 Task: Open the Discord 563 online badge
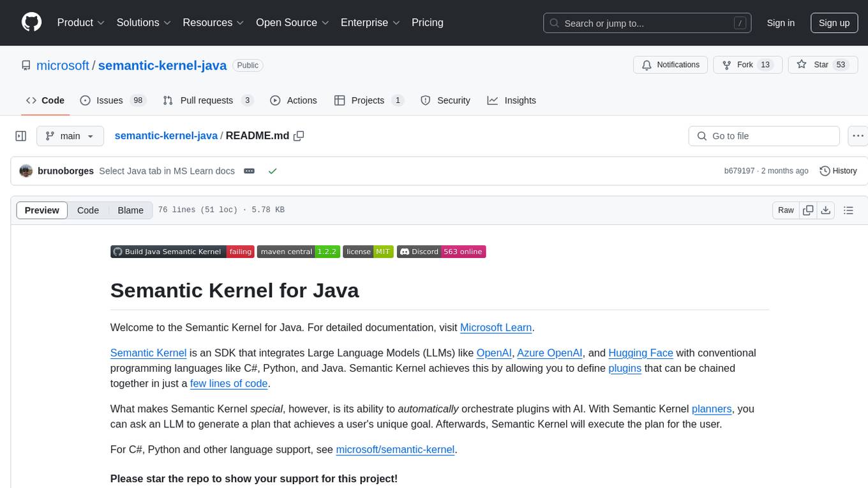442,252
